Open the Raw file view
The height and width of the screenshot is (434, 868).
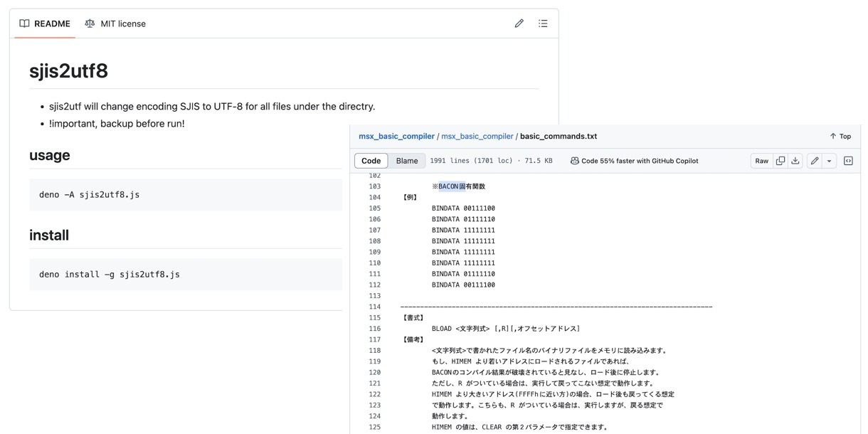tap(761, 161)
